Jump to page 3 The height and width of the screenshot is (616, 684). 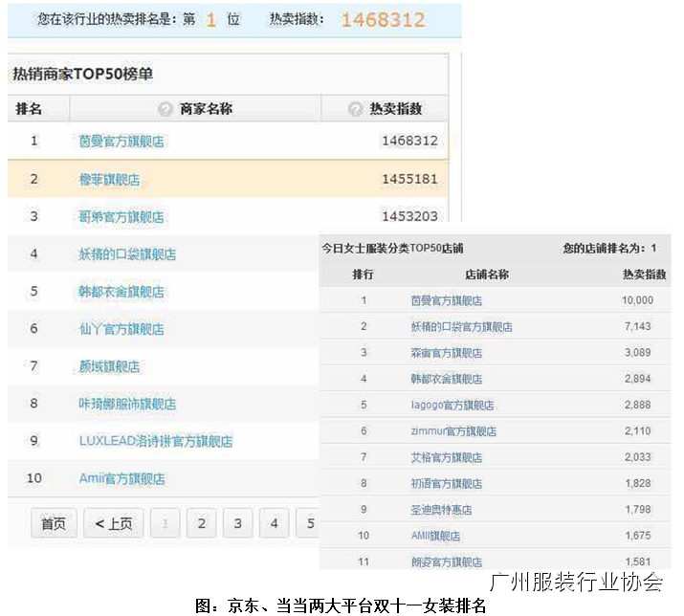[x=237, y=523]
